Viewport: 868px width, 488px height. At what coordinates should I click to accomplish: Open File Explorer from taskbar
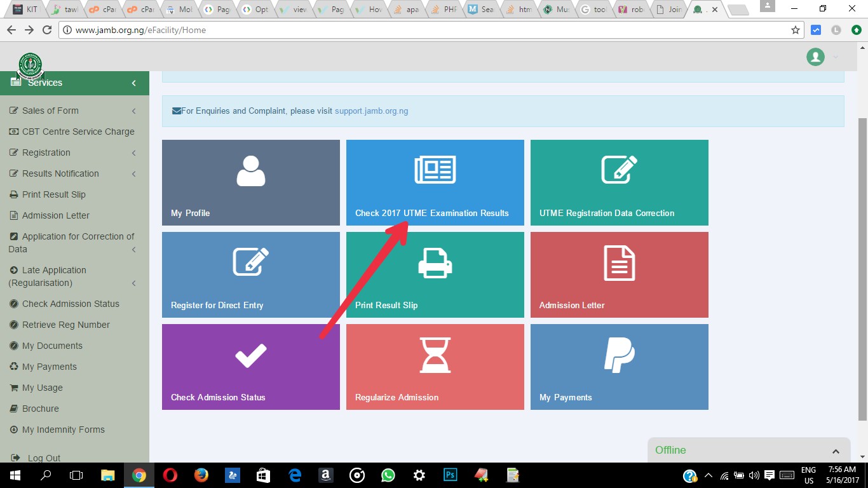(107, 475)
